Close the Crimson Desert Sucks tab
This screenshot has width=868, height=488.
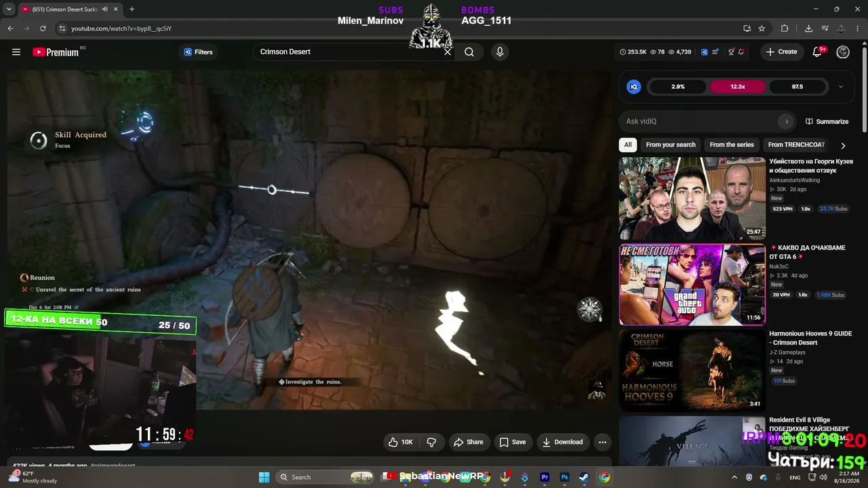(x=115, y=9)
